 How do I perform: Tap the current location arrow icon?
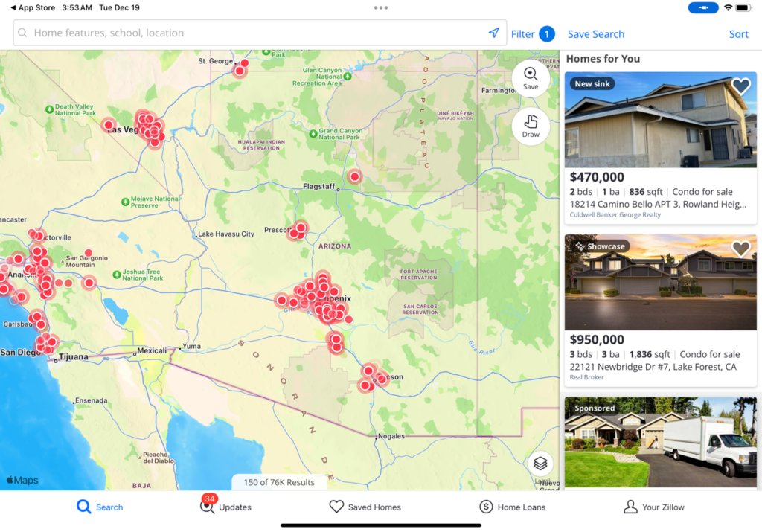point(494,33)
